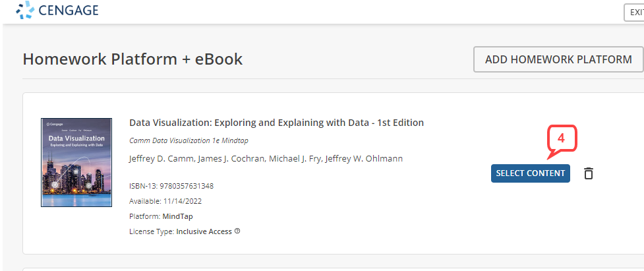This screenshot has height=271, width=644.
Task: Open the Inclusive Access help question icon
Action: click(x=237, y=231)
